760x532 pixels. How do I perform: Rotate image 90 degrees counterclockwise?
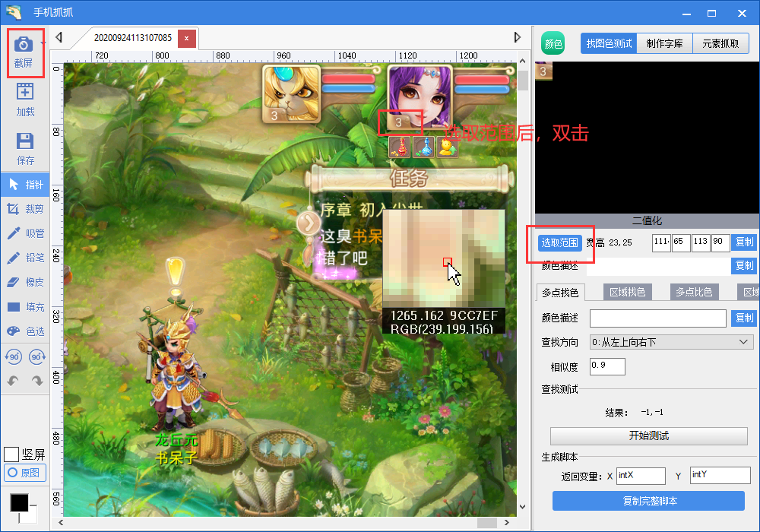click(x=13, y=357)
